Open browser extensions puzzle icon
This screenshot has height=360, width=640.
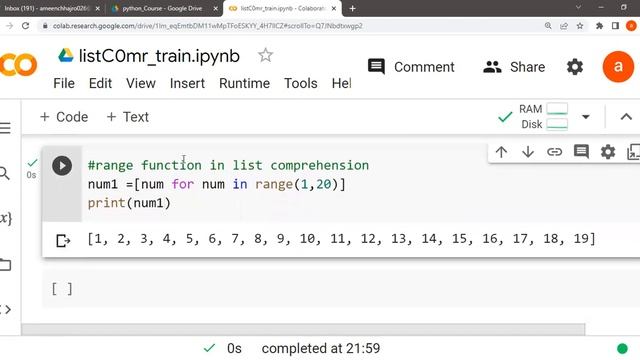(599, 26)
